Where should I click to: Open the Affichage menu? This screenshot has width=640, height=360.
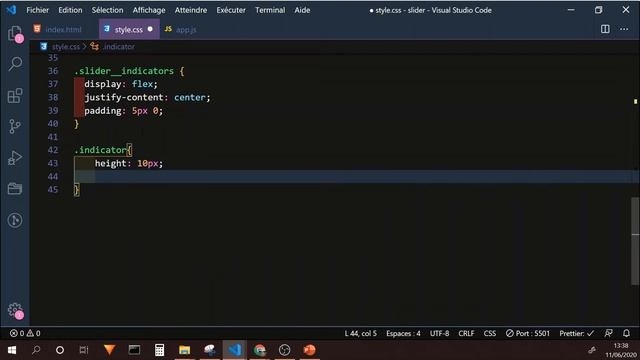149,10
